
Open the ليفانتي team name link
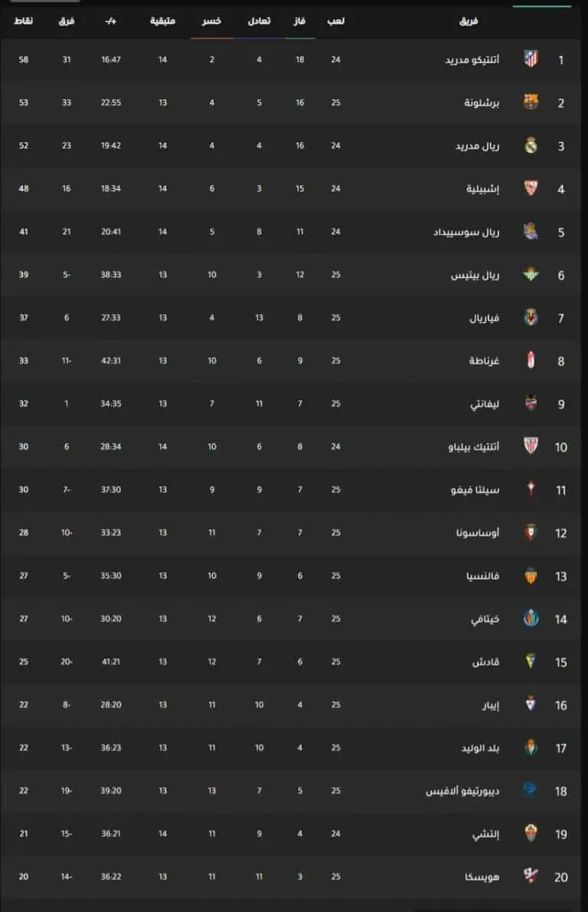point(485,404)
